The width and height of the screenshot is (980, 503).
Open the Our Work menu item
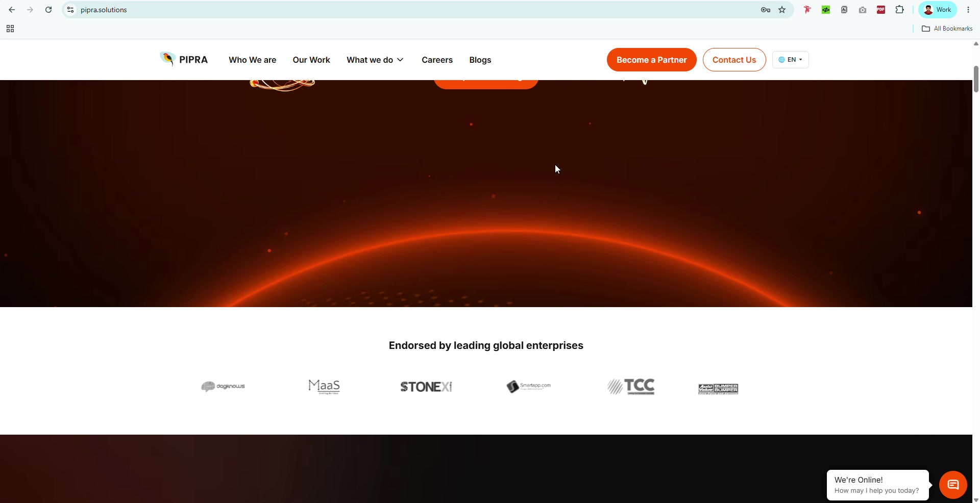tap(311, 60)
